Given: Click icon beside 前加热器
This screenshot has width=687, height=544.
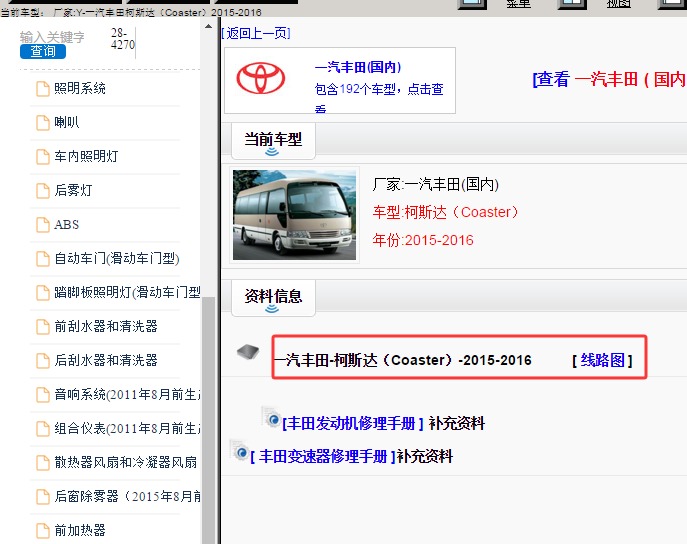Looking at the screenshot, I should (x=42, y=530).
